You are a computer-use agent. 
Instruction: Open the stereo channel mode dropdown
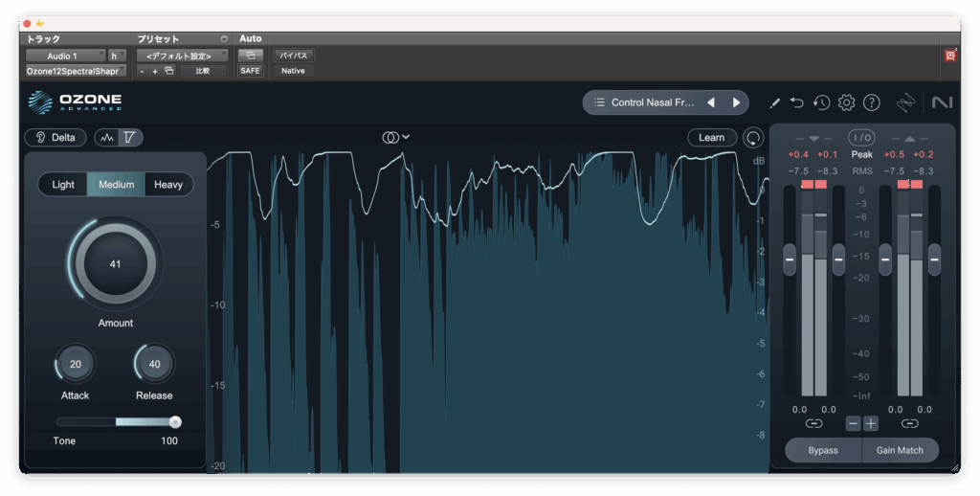395,138
